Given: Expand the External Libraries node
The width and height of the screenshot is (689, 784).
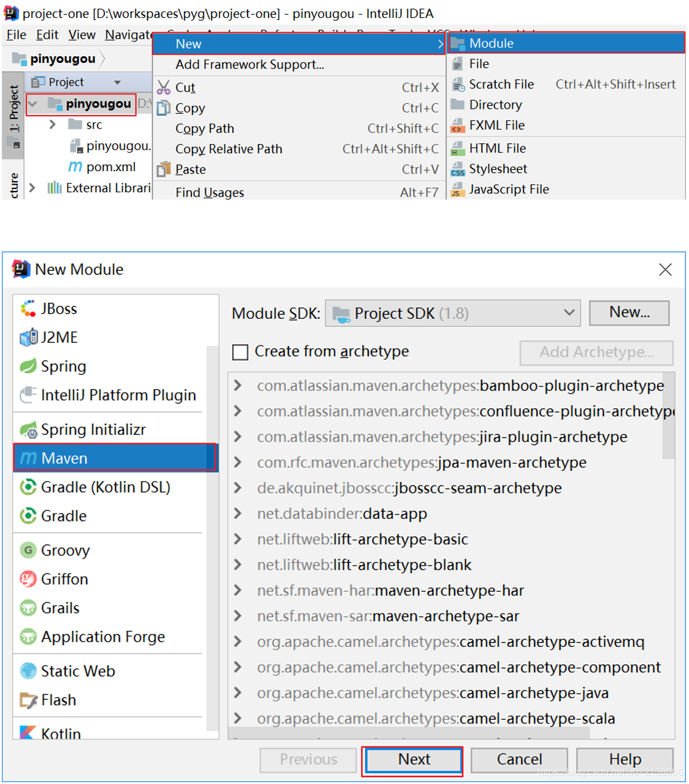Looking at the screenshot, I should pyautogui.click(x=33, y=188).
